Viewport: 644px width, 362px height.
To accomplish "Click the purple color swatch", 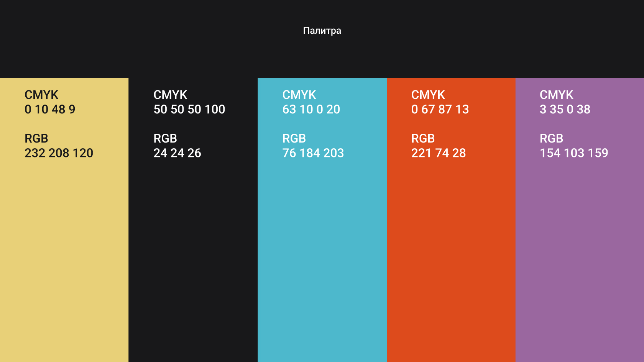I will [x=580, y=220].
